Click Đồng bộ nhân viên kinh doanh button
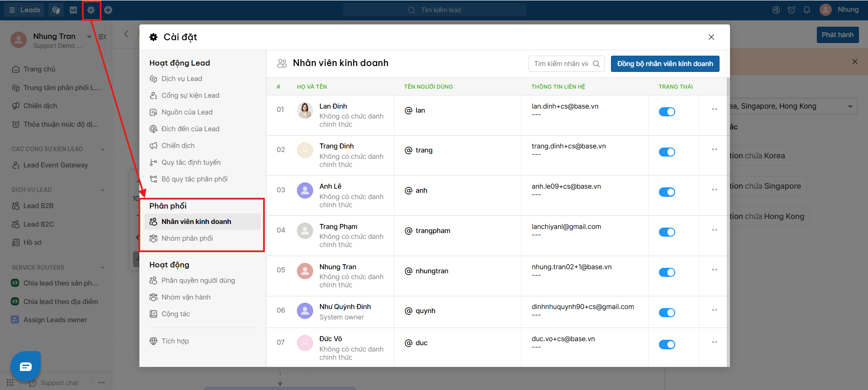 coord(665,64)
